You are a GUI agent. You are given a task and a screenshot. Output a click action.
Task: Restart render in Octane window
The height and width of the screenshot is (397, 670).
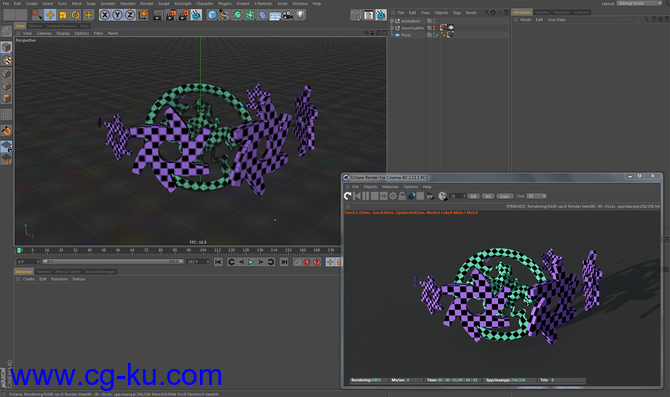(347, 196)
